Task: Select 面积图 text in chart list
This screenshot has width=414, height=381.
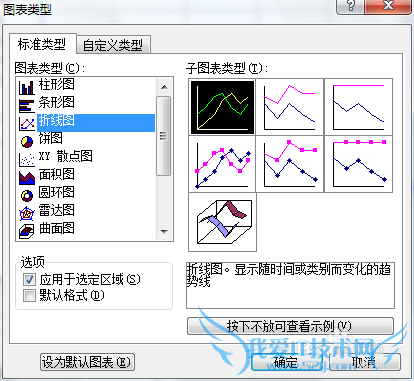Action: [x=57, y=174]
